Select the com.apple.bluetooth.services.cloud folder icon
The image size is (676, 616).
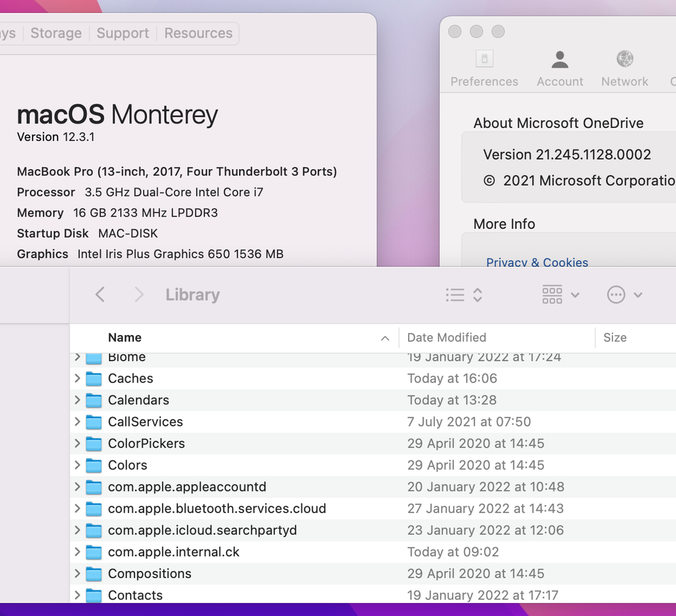93,508
